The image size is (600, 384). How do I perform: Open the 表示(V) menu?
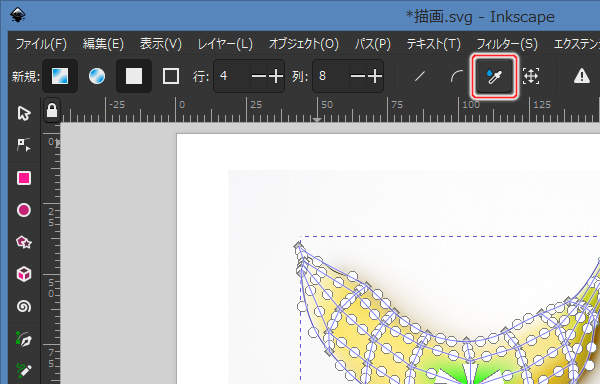(x=161, y=44)
